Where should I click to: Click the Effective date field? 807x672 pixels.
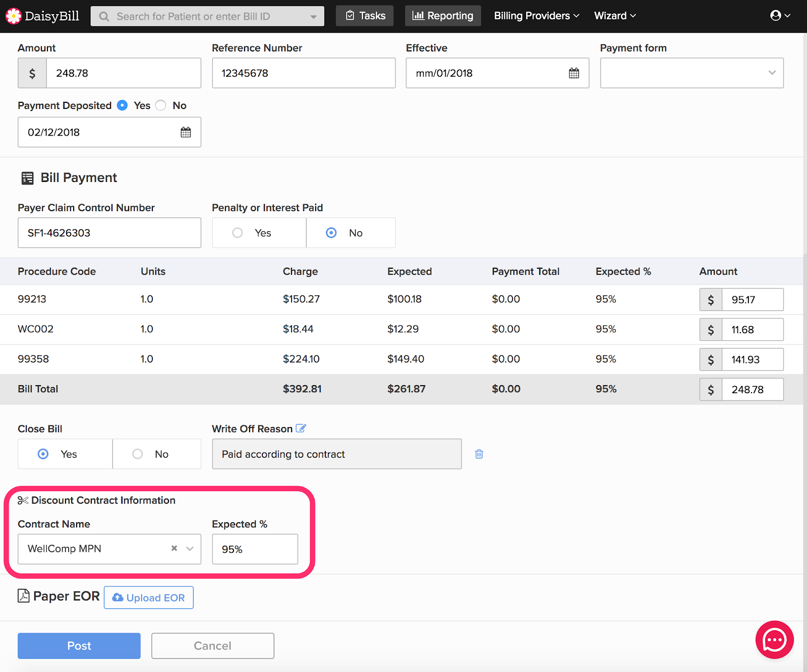click(497, 73)
